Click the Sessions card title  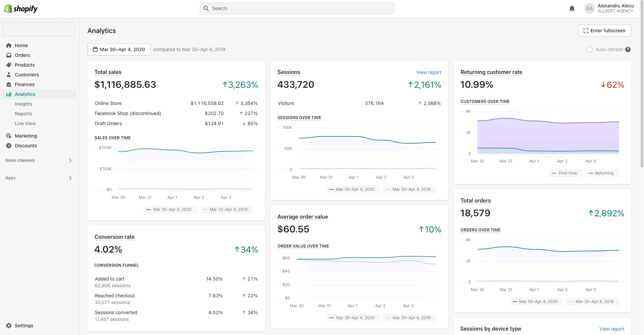point(289,72)
